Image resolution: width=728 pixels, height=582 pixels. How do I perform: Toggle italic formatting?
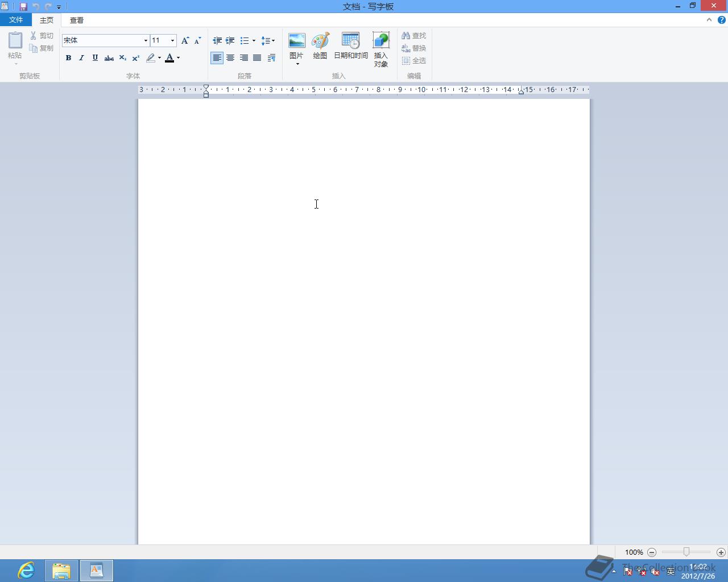point(81,58)
